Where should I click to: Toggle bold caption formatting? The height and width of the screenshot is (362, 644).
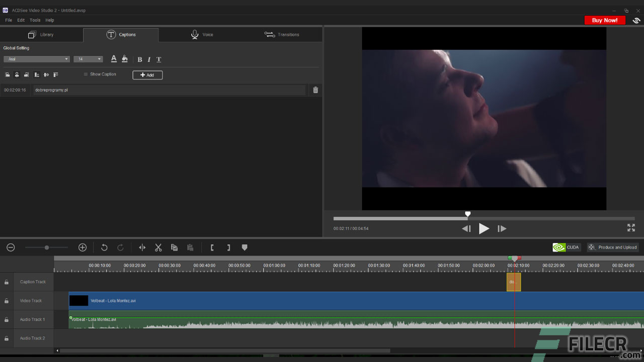140,59
